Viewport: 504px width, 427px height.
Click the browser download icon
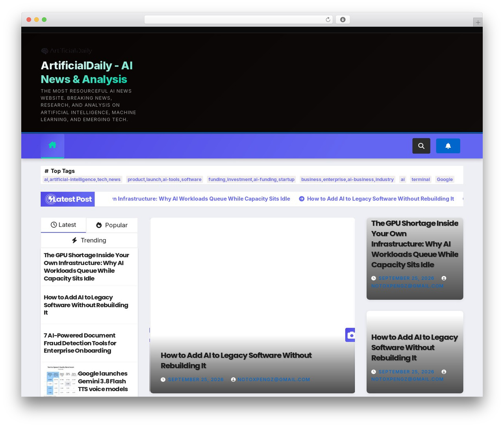pyautogui.click(x=343, y=20)
